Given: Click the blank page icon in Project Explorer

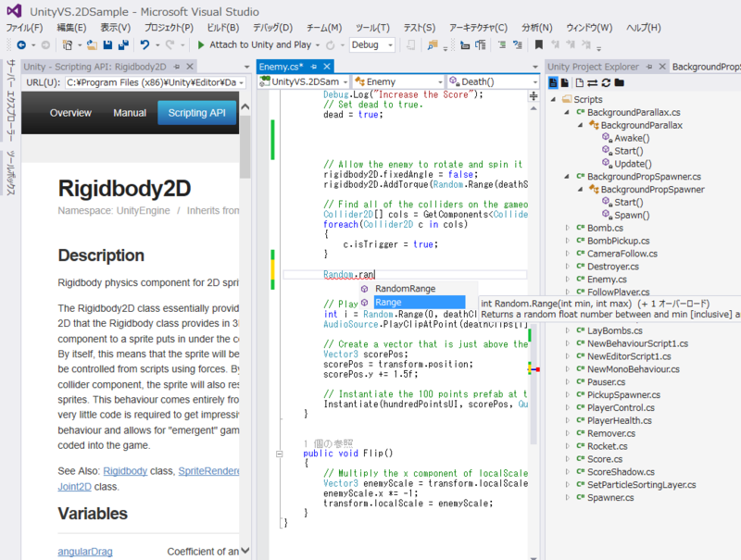Looking at the screenshot, I should coord(580,83).
